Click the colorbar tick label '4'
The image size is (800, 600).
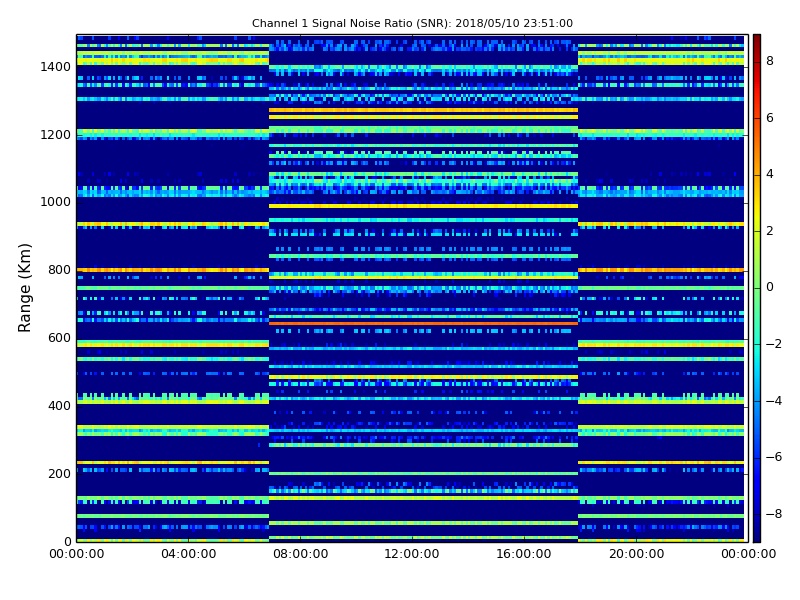(x=770, y=174)
